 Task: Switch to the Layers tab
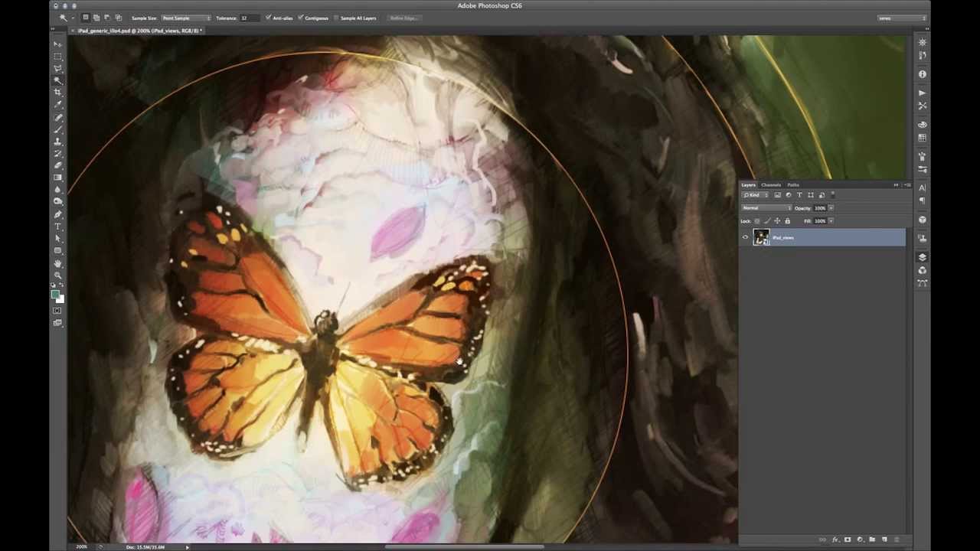[x=748, y=184]
